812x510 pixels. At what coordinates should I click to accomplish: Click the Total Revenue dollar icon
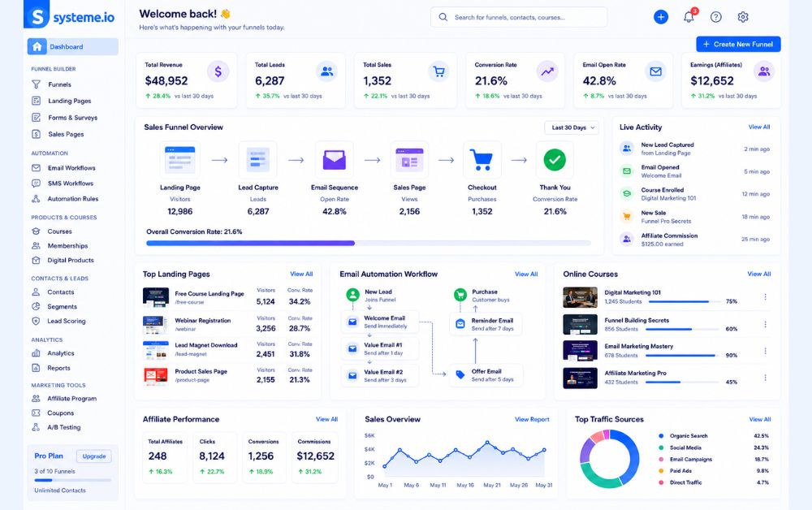click(x=218, y=71)
